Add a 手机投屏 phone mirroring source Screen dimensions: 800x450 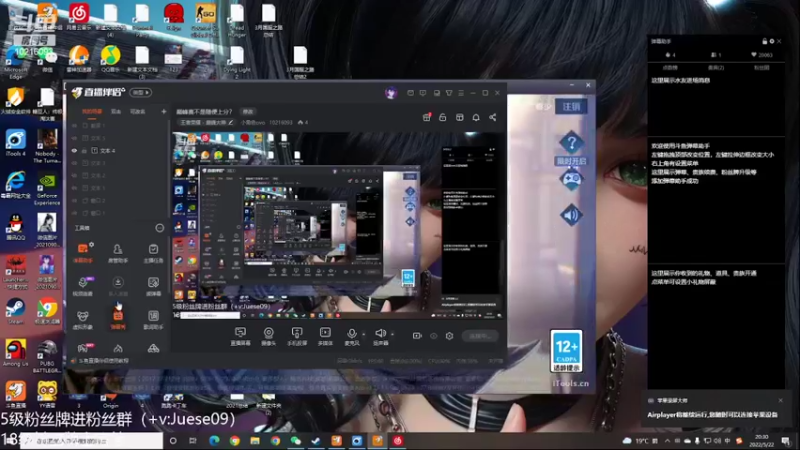point(296,337)
